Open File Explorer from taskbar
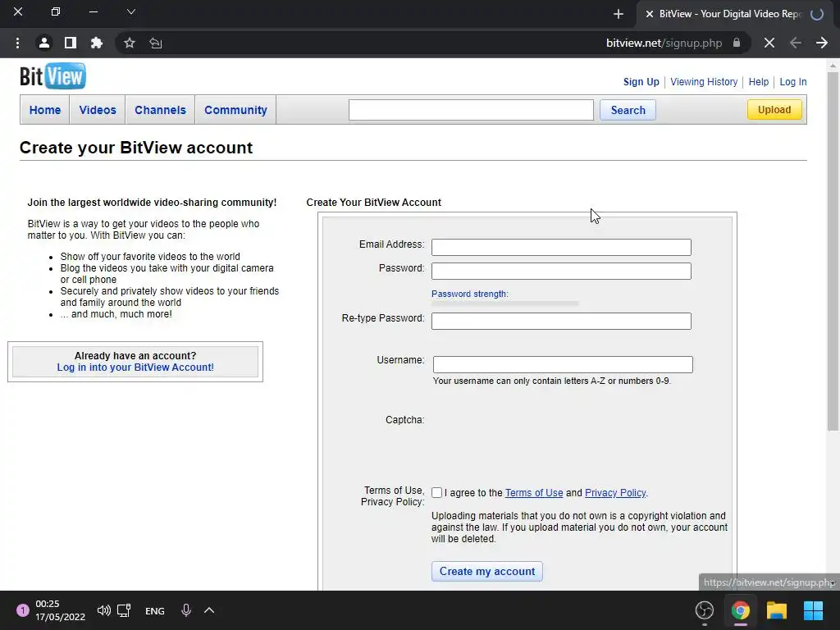This screenshot has width=840, height=630. [776, 610]
